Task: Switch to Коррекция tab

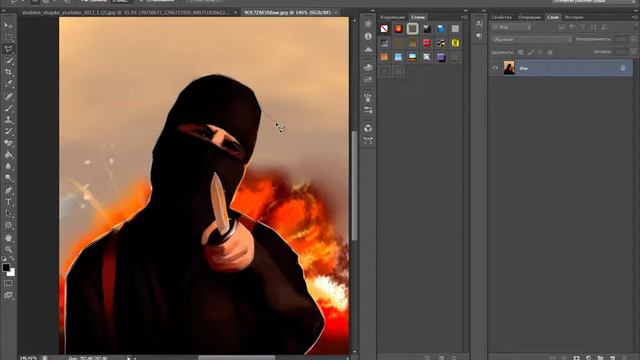Action: 392,17
